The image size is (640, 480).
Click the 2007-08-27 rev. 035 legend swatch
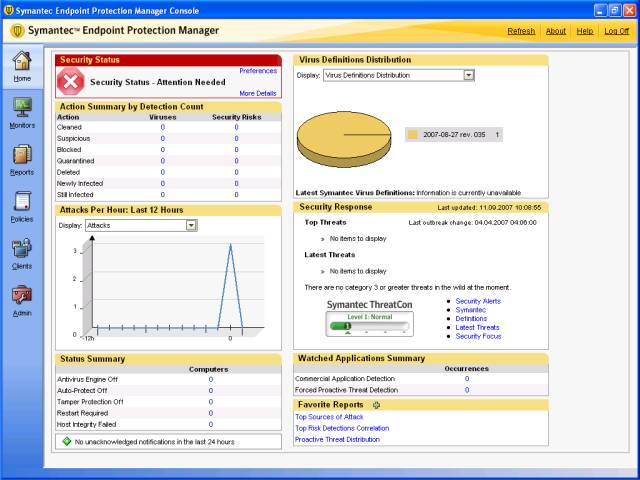[413, 135]
